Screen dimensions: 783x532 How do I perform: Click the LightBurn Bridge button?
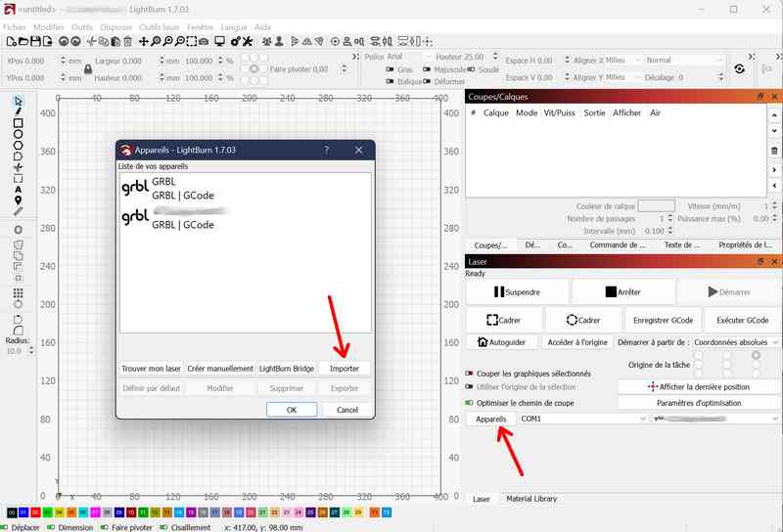287,369
